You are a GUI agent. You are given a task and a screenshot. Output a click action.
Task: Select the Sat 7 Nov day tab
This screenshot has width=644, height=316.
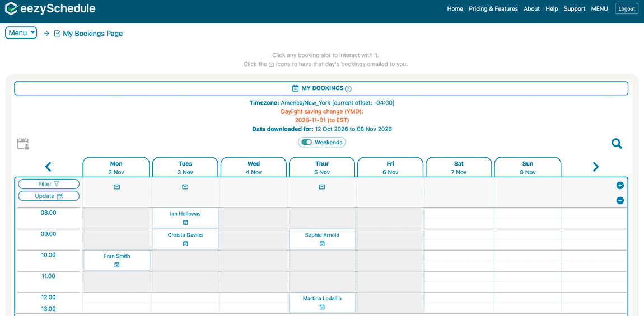tap(459, 167)
